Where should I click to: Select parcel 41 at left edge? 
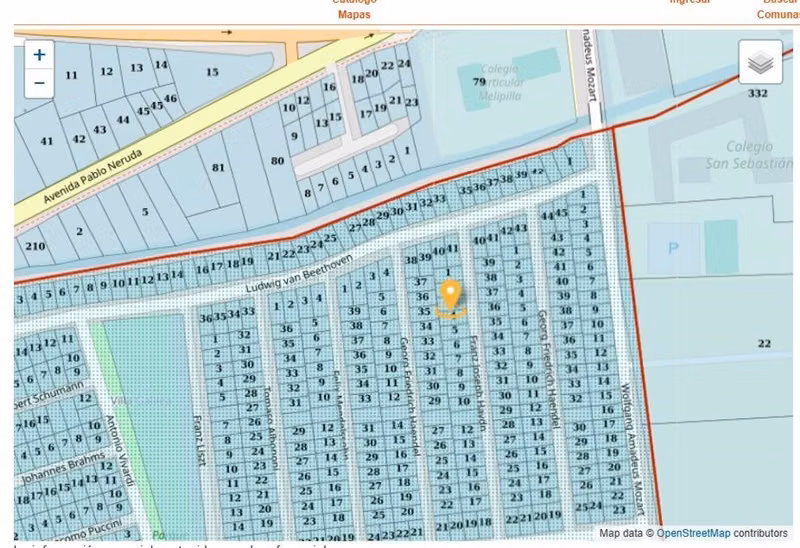point(46,141)
